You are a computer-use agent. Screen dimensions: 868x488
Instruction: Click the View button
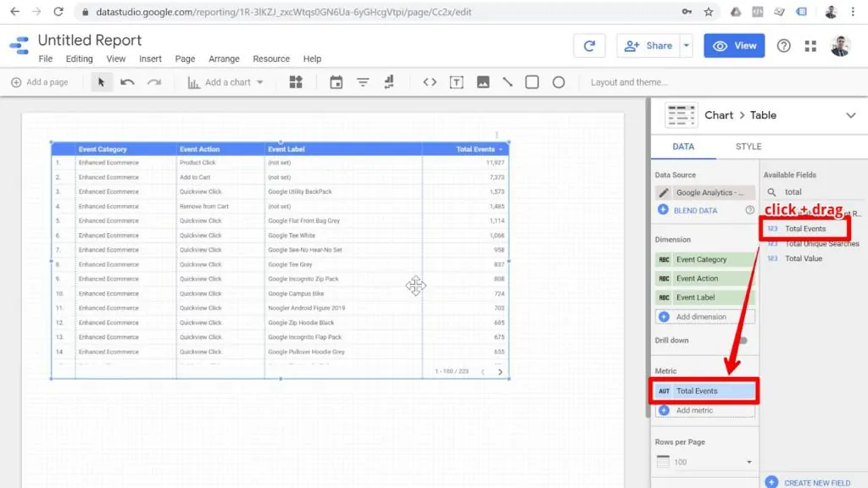pos(734,45)
